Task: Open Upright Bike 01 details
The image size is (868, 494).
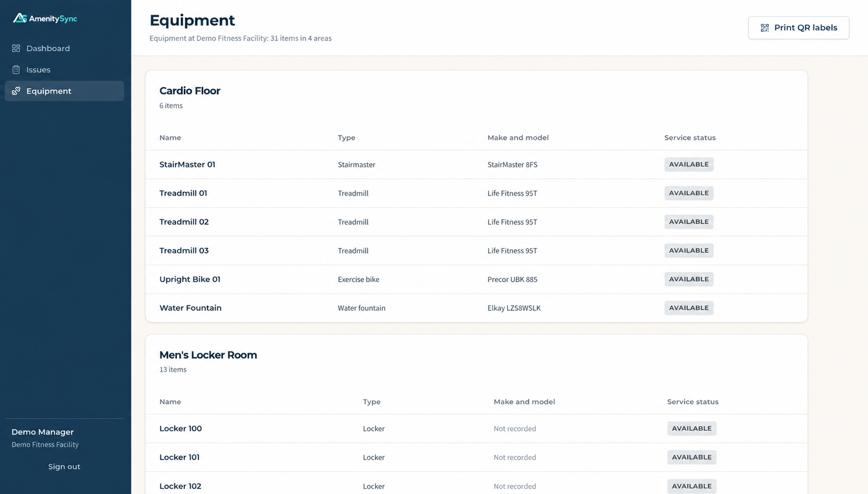Action: coord(190,279)
